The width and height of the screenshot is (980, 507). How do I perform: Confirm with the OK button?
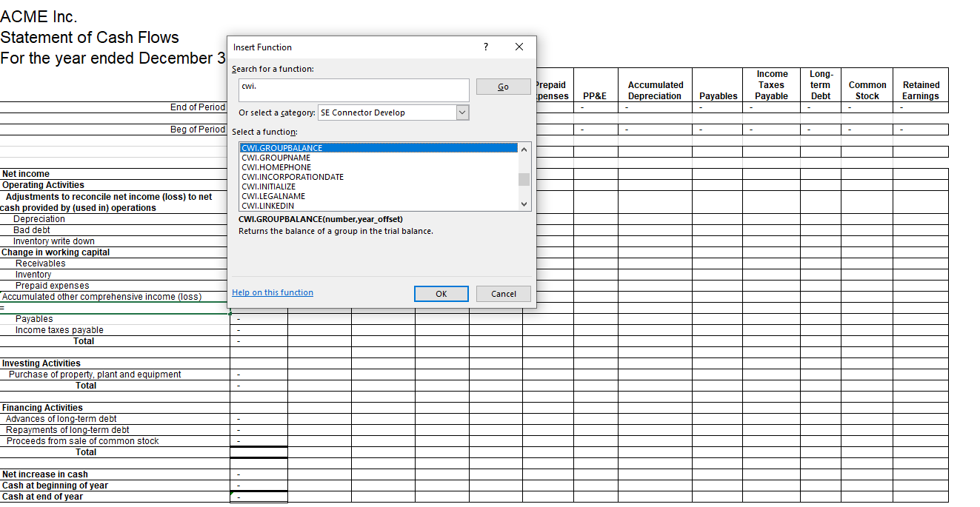[441, 293]
